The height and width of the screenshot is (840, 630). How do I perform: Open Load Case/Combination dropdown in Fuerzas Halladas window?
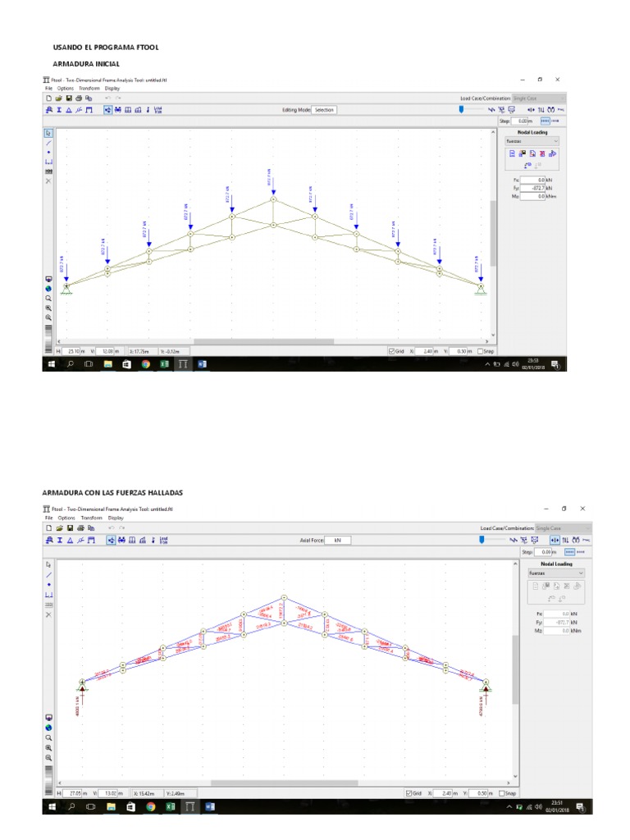click(x=563, y=528)
